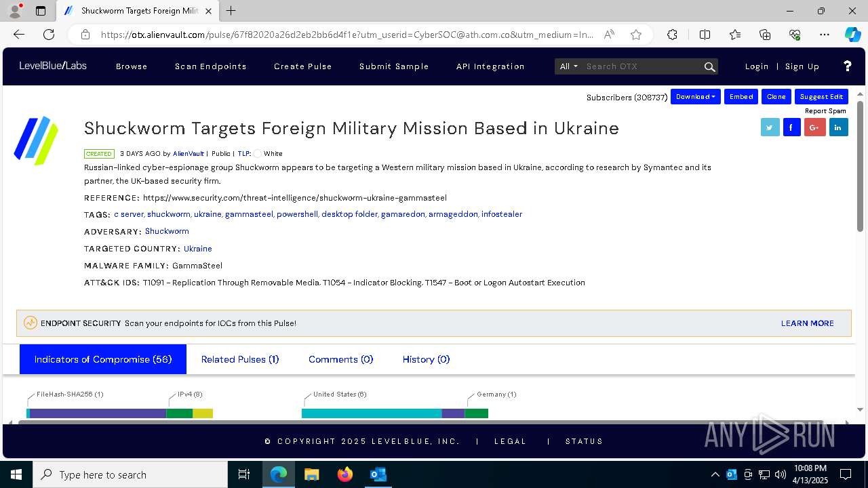Image resolution: width=868 pixels, height=488 pixels.
Task: Open the Favorites list
Action: [735, 35]
